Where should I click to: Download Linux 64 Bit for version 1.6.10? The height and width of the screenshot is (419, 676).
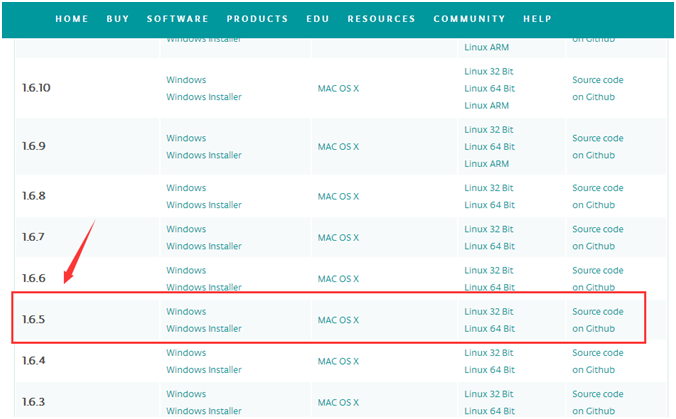pos(490,88)
